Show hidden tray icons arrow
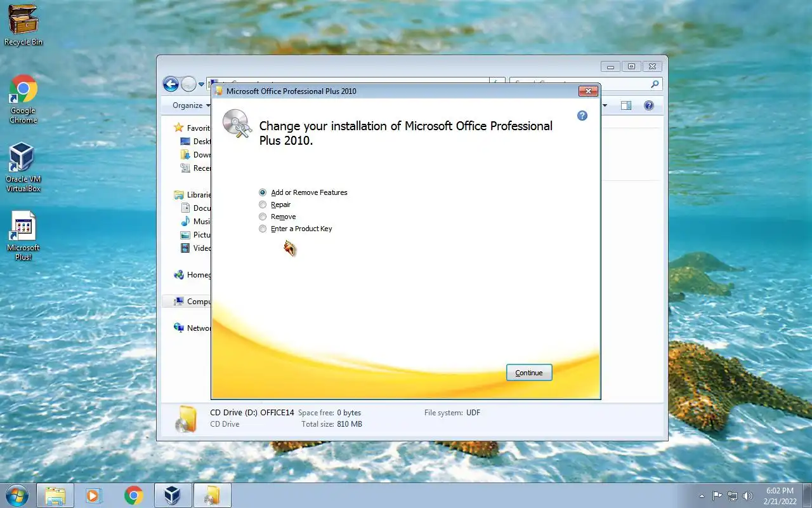The height and width of the screenshot is (508, 812). tap(702, 496)
